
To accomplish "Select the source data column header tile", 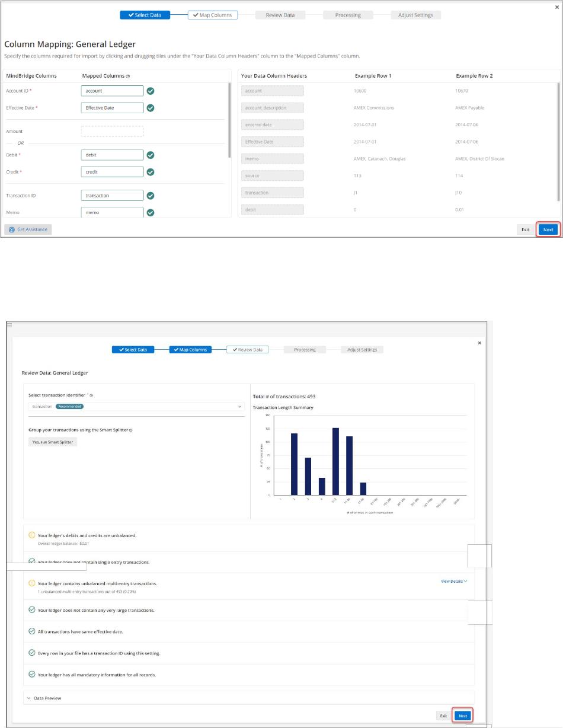I will pos(273,175).
